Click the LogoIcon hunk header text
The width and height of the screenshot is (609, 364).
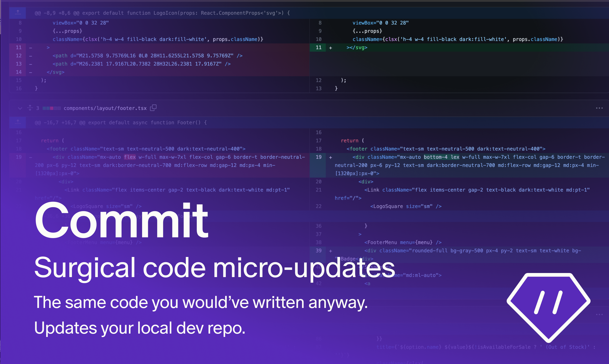tap(162, 13)
